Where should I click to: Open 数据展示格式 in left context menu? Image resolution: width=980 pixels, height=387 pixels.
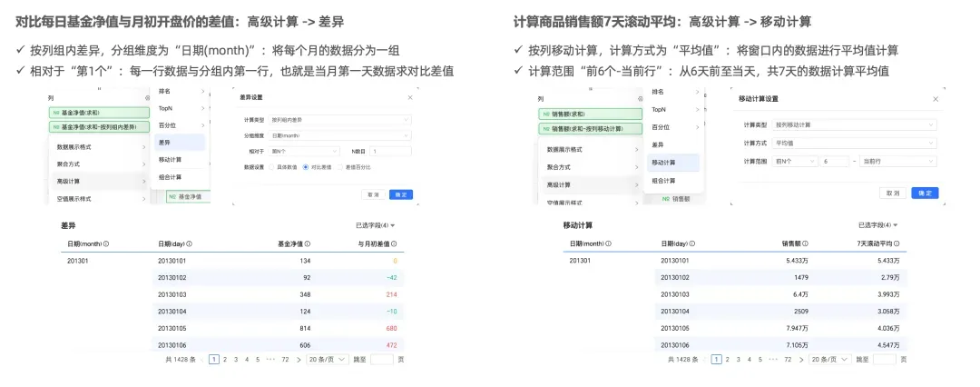100,146
